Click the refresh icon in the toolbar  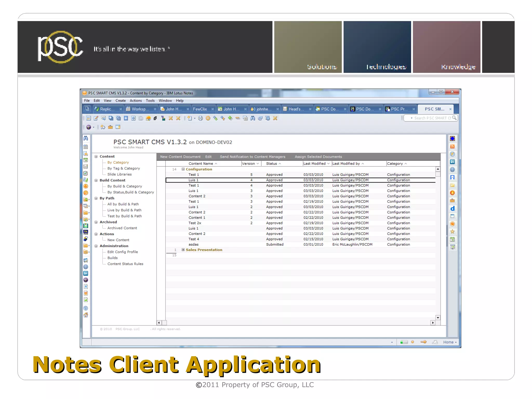pos(260,118)
